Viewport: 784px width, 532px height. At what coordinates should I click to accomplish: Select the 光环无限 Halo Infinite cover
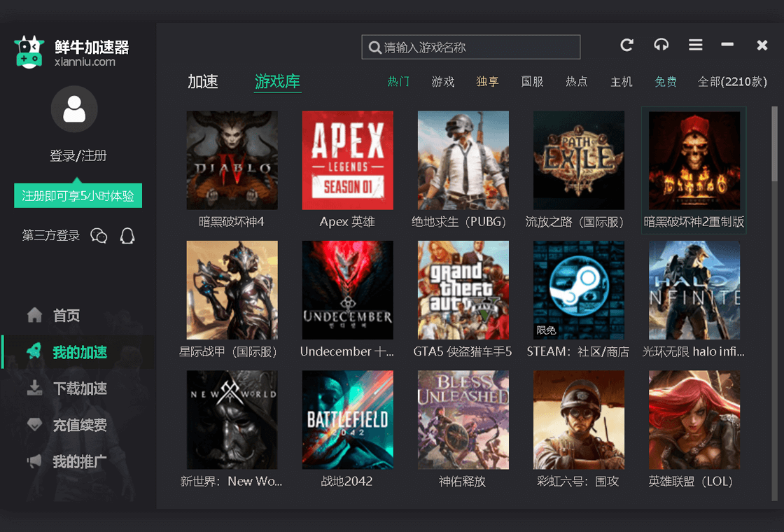tap(694, 290)
